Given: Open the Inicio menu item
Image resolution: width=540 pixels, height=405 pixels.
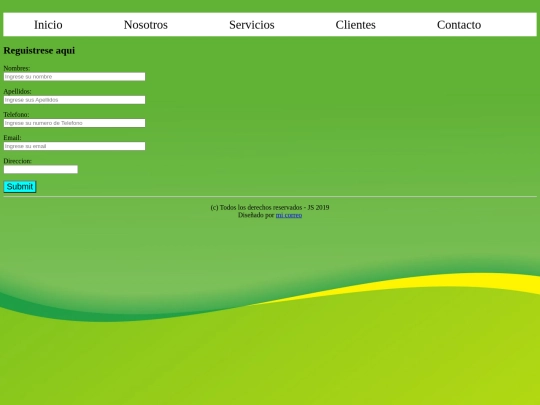Looking at the screenshot, I should point(48,25).
